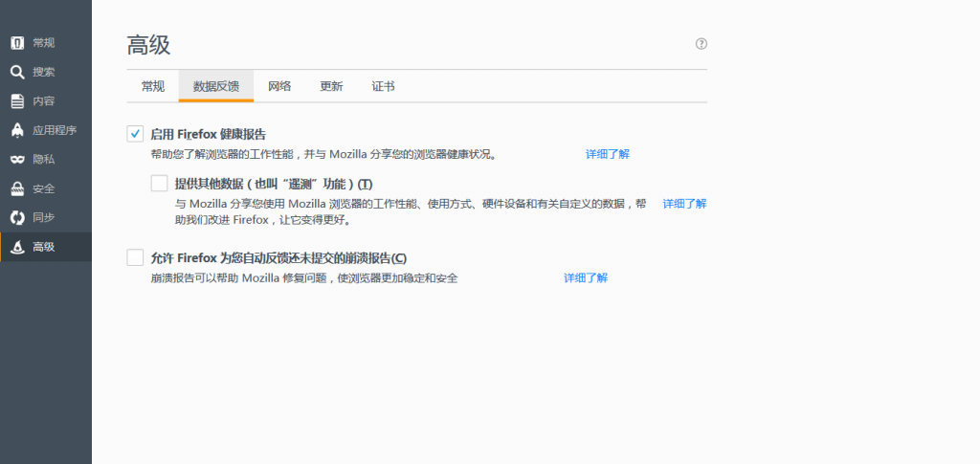This screenshot has height=464, width=980.
Task: Click the 高级 page heading
Action: [x=148, y=45]
